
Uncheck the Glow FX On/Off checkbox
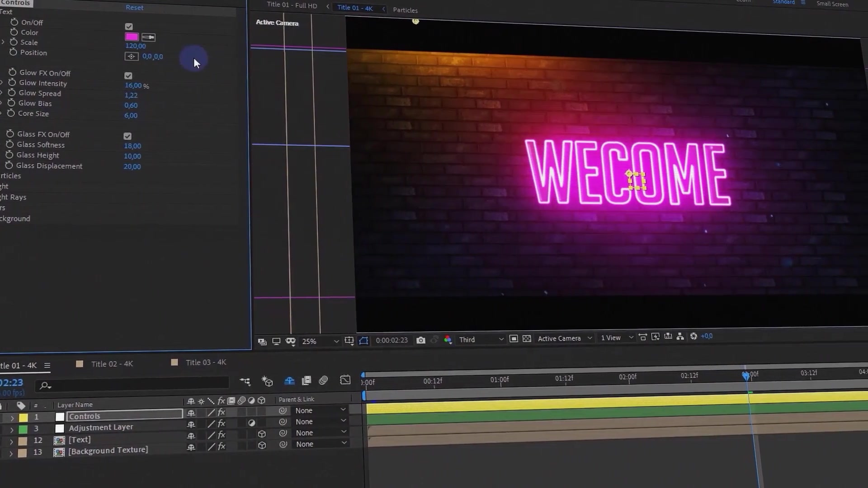click(128, 76)
